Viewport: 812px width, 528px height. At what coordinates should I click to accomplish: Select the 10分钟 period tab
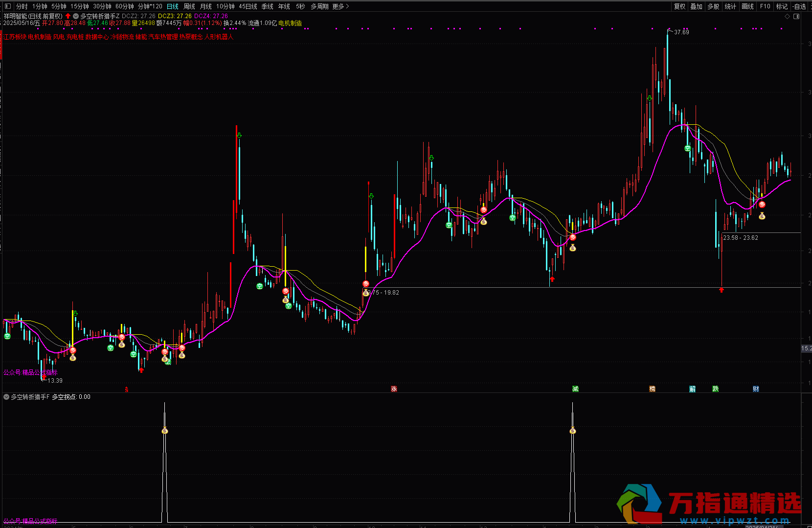[226, 6]
